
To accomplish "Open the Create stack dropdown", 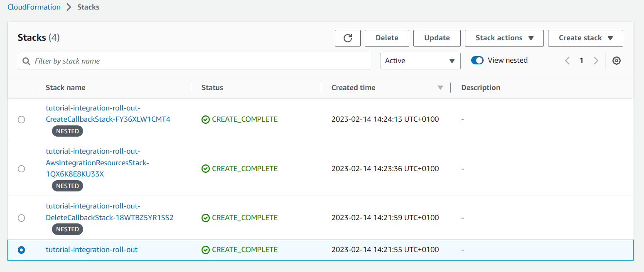I will (x=585, y=38).
